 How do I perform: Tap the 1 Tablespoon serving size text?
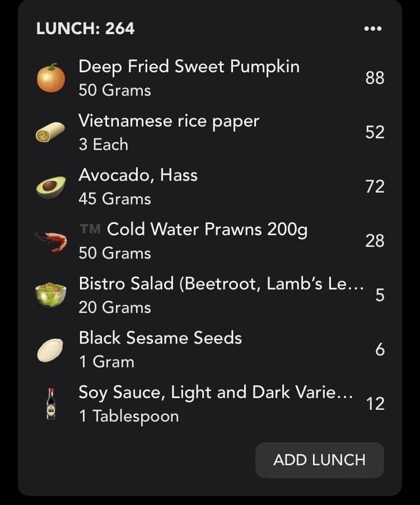(x=129, y=416)
